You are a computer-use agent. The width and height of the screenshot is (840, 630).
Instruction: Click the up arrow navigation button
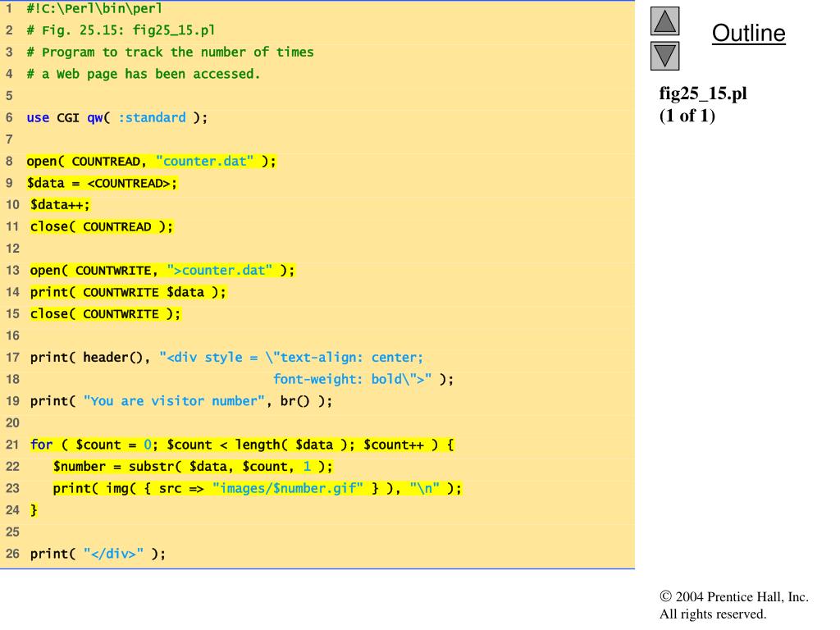coord(664,21)
